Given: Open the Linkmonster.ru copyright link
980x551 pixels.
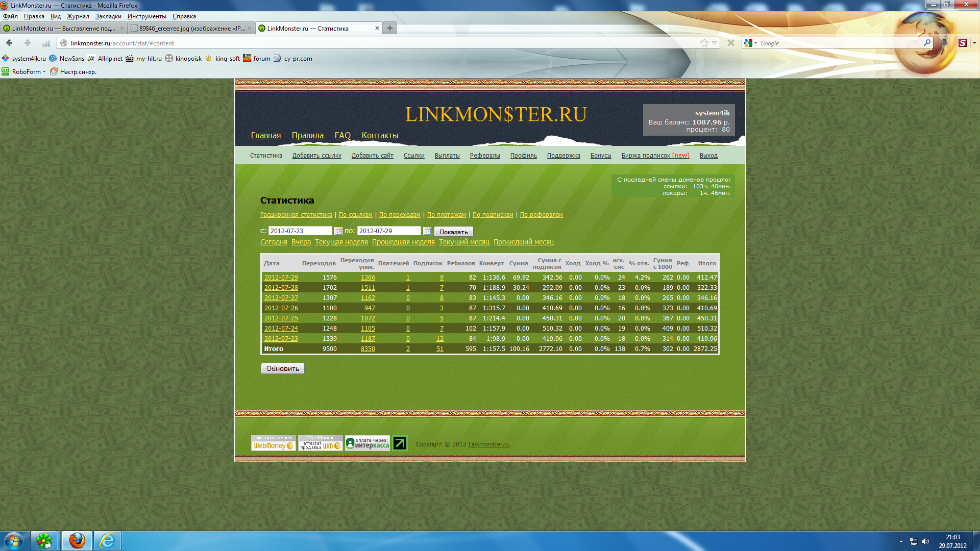Looking at the screenshot, I should tap(489, 444).
